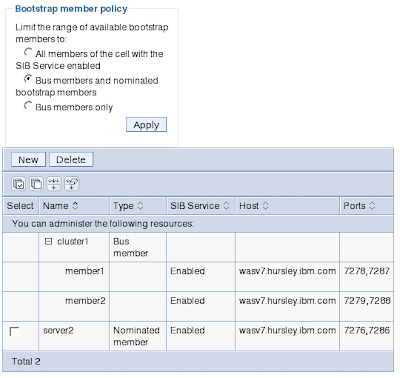Click the member1 row name
This screenshot has width=400, height=378.
[x=85, y=271]
